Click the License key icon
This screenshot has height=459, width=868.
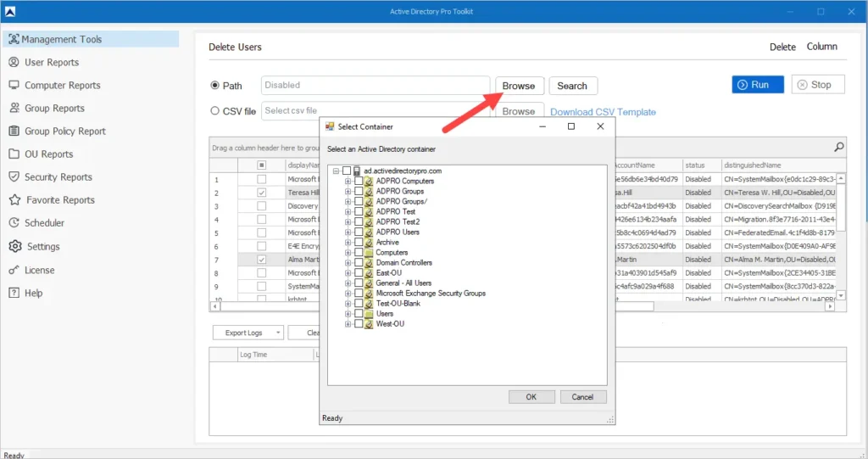14,270
